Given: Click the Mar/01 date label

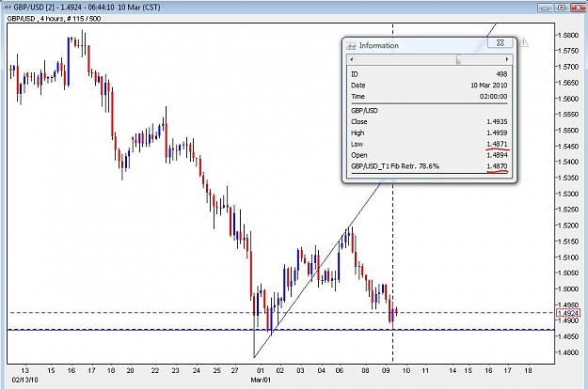Looking at the screenshot, I should 261,380.
